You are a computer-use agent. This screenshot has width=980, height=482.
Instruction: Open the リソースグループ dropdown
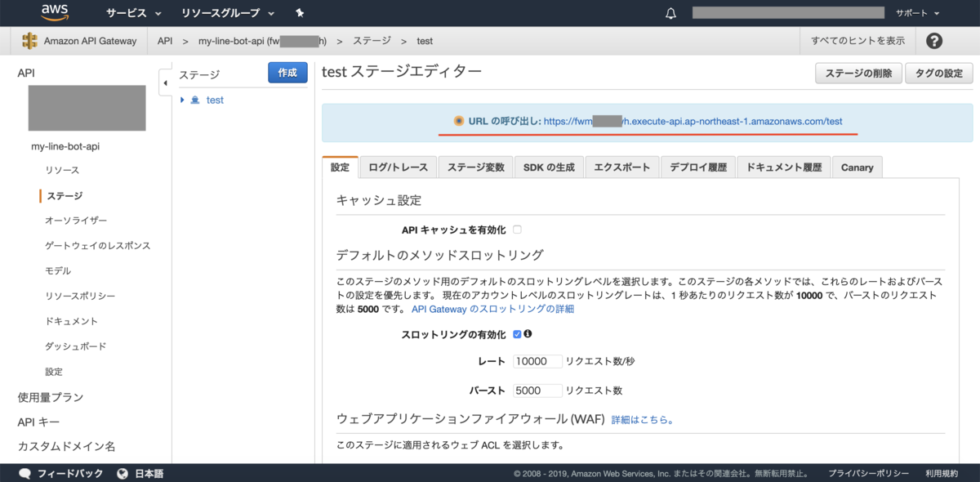click(x=228, y=13)
